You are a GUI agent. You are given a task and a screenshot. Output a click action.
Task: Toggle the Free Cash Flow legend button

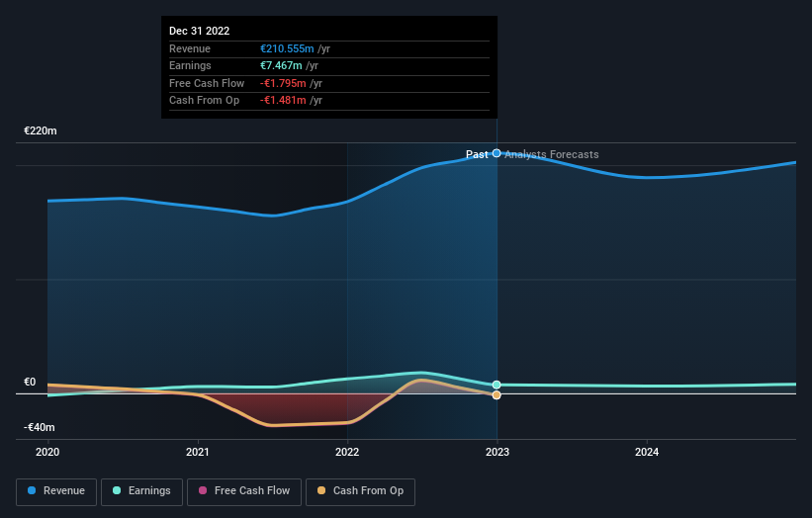coord(244,491)
